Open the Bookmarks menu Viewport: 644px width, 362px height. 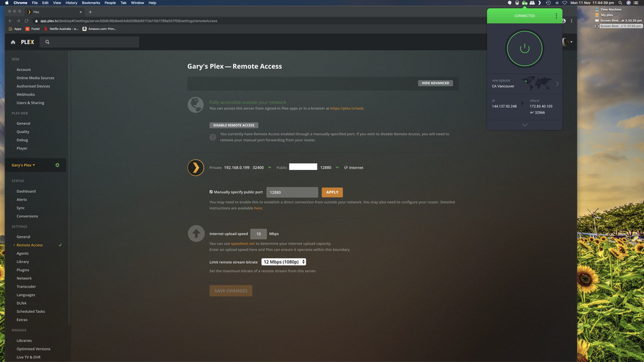click(91, 3)
